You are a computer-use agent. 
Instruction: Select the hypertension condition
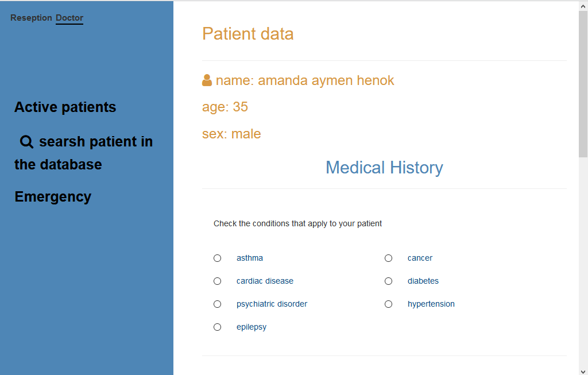(389, 304)
